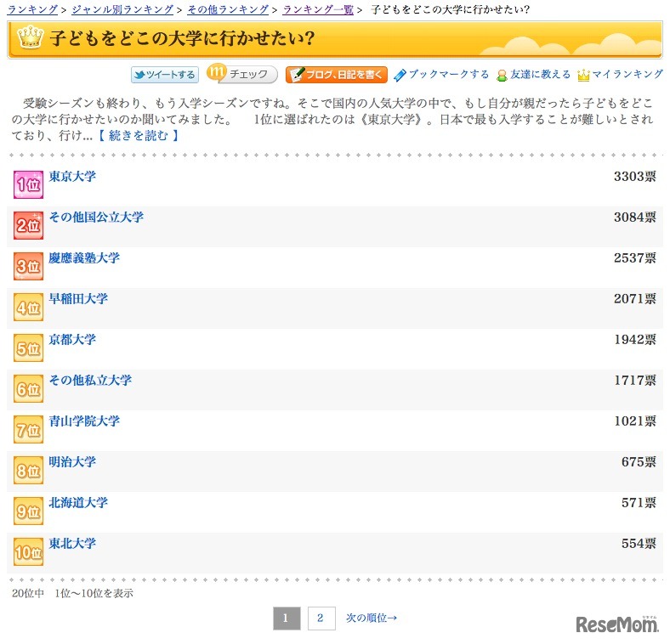670x644 pixels.
Task: Go to page 2 of rankings
Action: (x=321, y=618)
